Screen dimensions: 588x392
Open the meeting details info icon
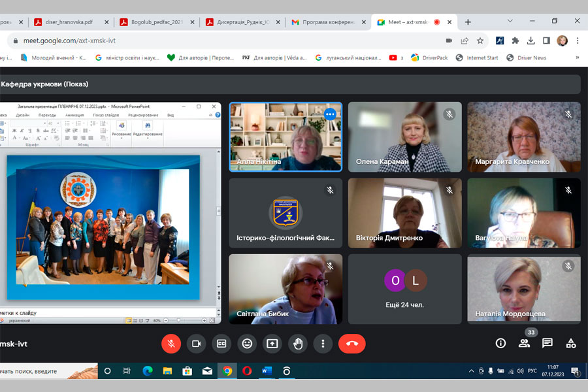500,343
